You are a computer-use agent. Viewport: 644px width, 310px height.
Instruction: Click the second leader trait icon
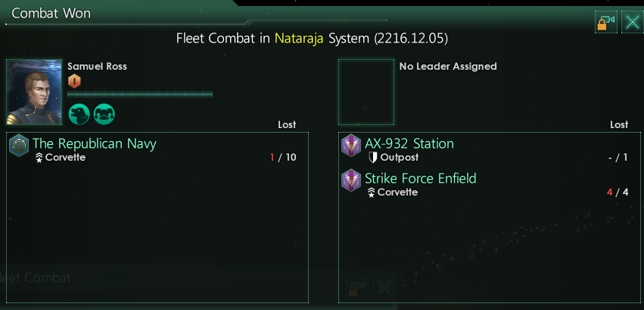pos(104,114)
